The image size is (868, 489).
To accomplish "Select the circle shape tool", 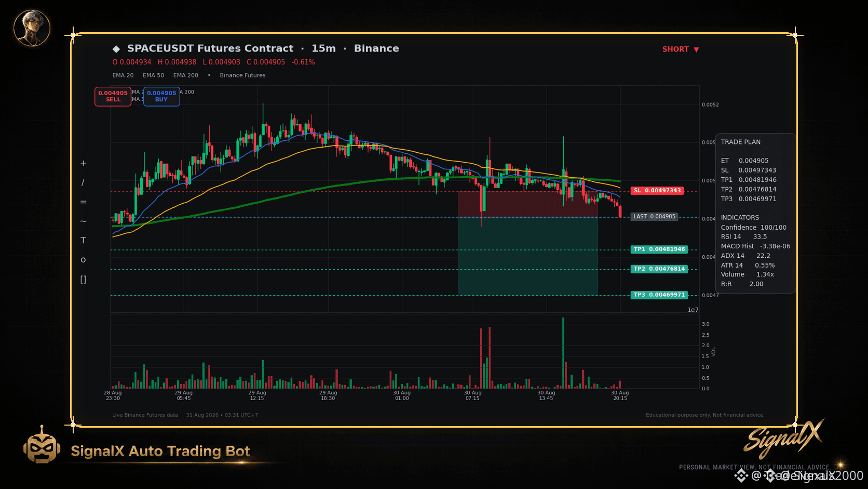I will point(83,260).
